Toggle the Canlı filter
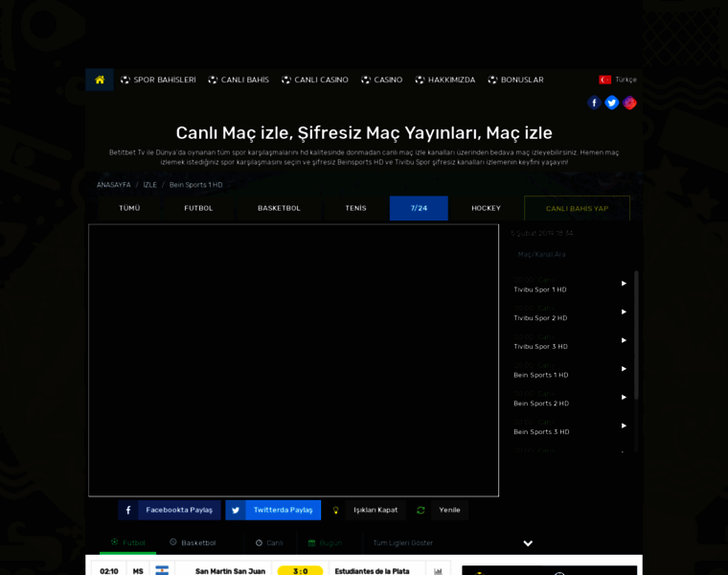The width and height of the screenshot is (728, 575). pyautogui.click(x=269, y=543)
